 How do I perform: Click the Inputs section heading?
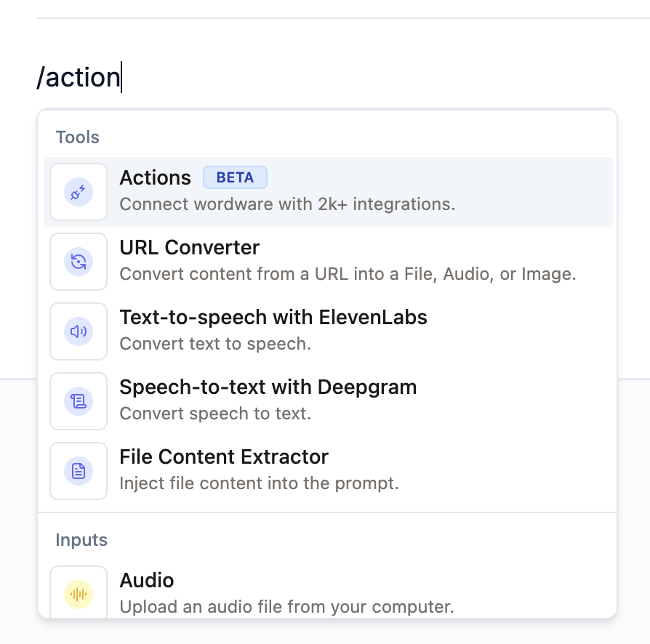point(81,540)
